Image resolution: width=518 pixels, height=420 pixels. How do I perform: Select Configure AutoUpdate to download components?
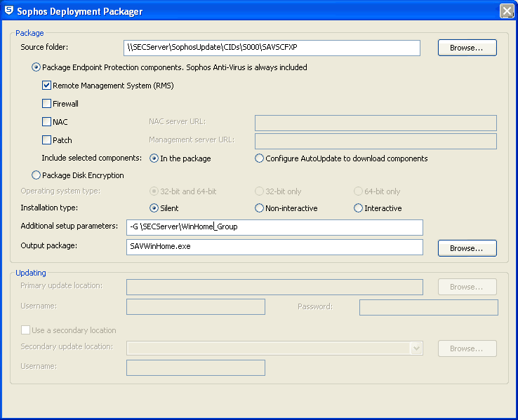click(259, 158)
